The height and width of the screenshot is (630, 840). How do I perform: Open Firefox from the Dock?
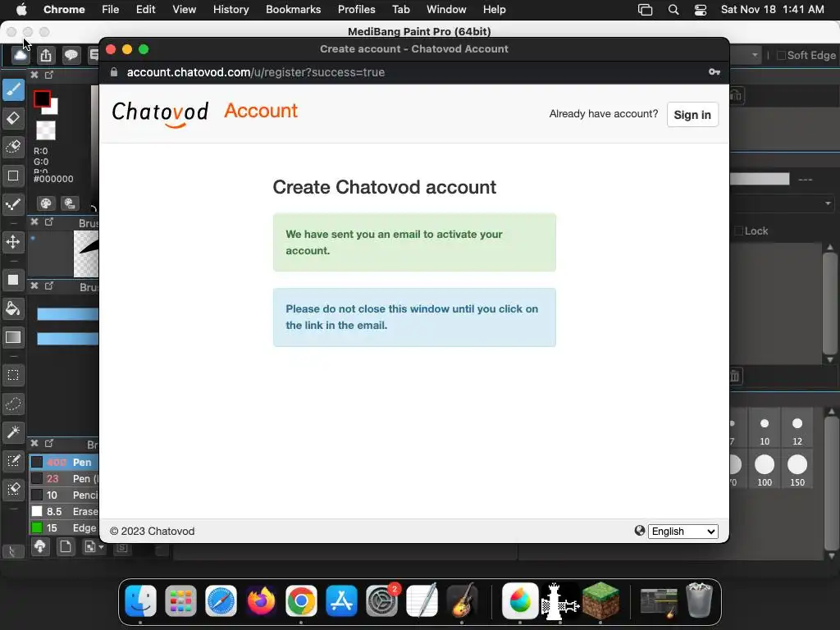(261, 600)
